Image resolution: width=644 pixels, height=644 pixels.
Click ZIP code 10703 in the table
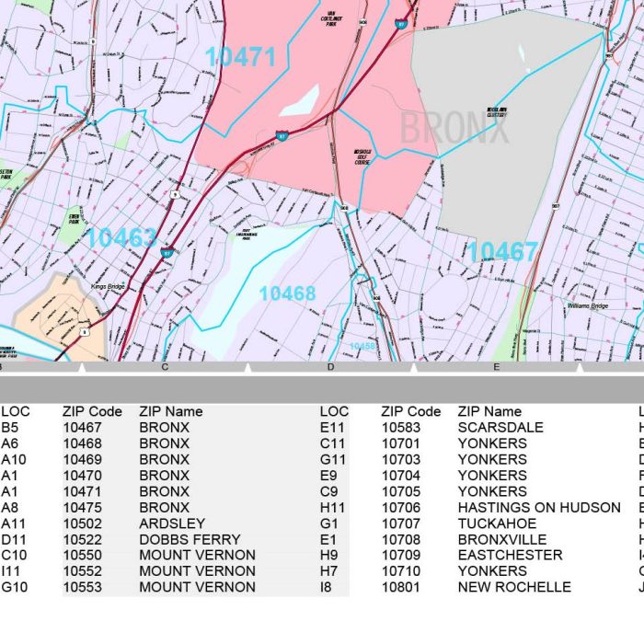401,460
